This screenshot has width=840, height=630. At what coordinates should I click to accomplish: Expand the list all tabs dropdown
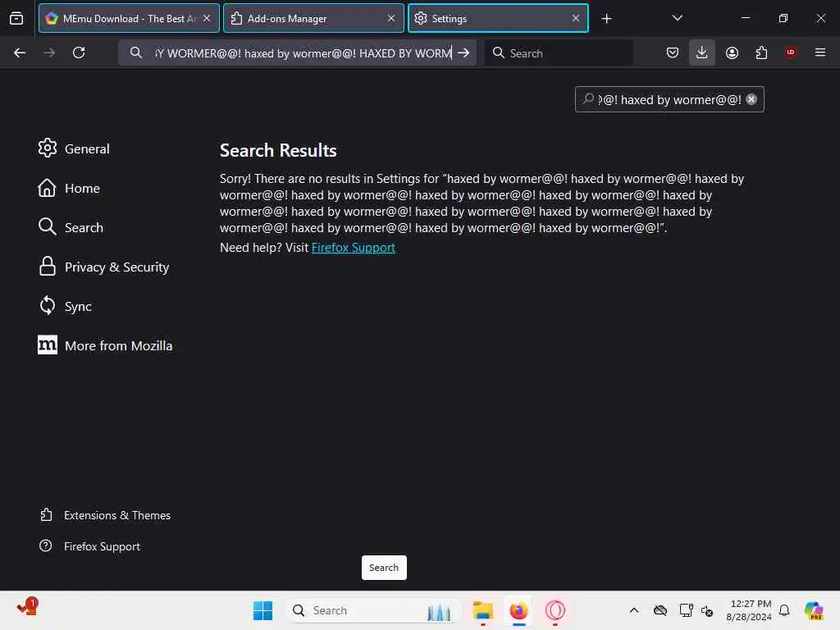(677, 18)
